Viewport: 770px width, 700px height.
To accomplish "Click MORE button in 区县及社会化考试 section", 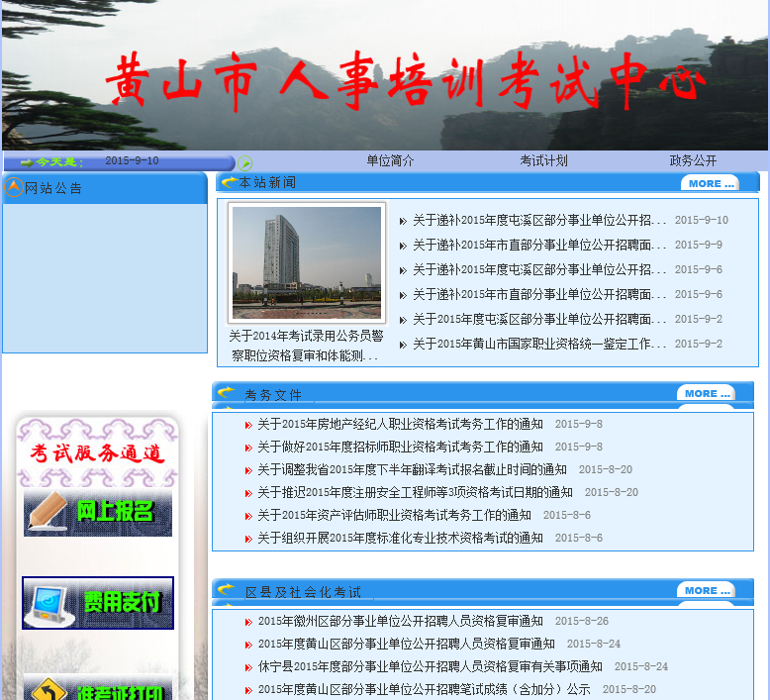I will tap(706, 590).
